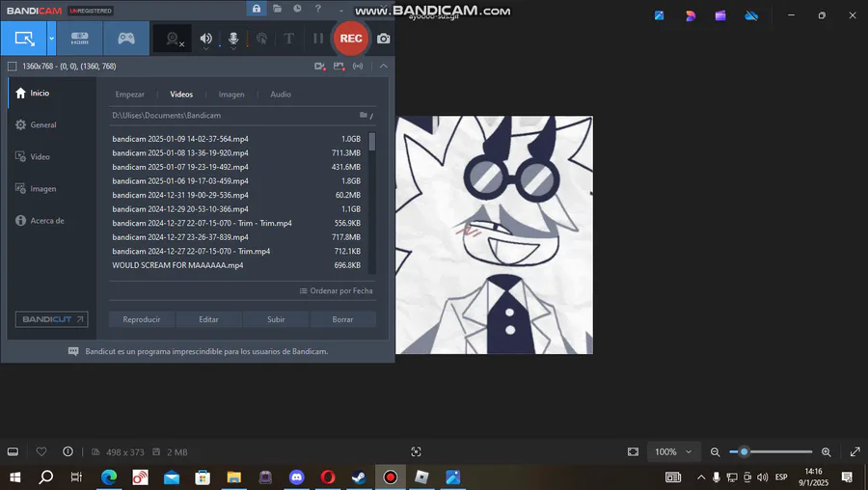Screen dimensions: 868x490
Task: Open the 100% zoom level dropdown
Action: pos(674,451)
